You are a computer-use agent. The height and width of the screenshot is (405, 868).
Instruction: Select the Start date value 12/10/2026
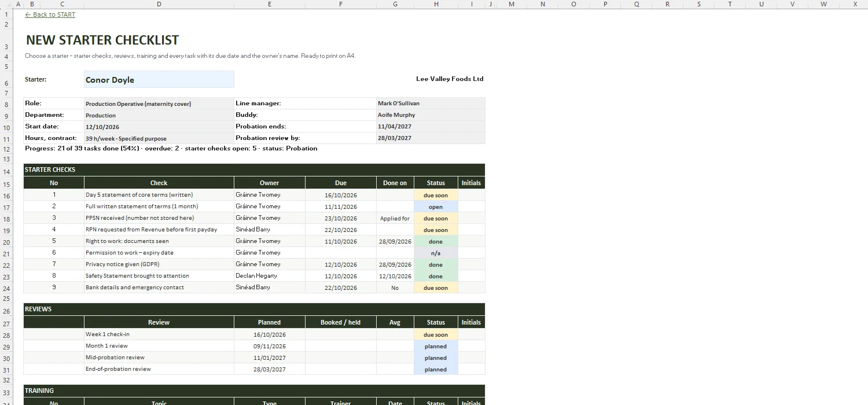pos(159,127)
